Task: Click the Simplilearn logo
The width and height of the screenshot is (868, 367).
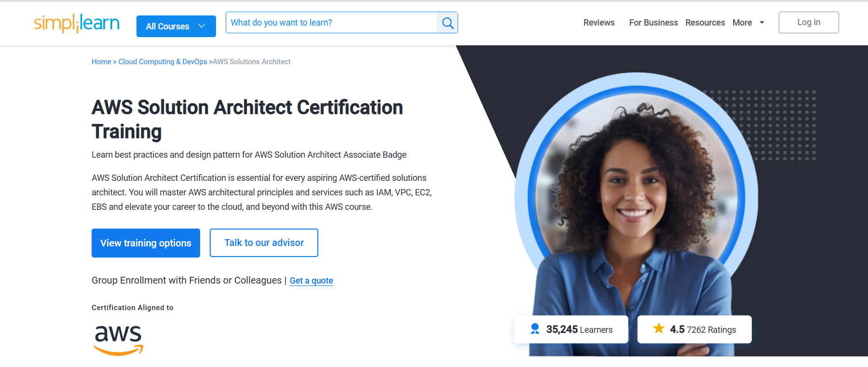Action: [x=77, y=23]
